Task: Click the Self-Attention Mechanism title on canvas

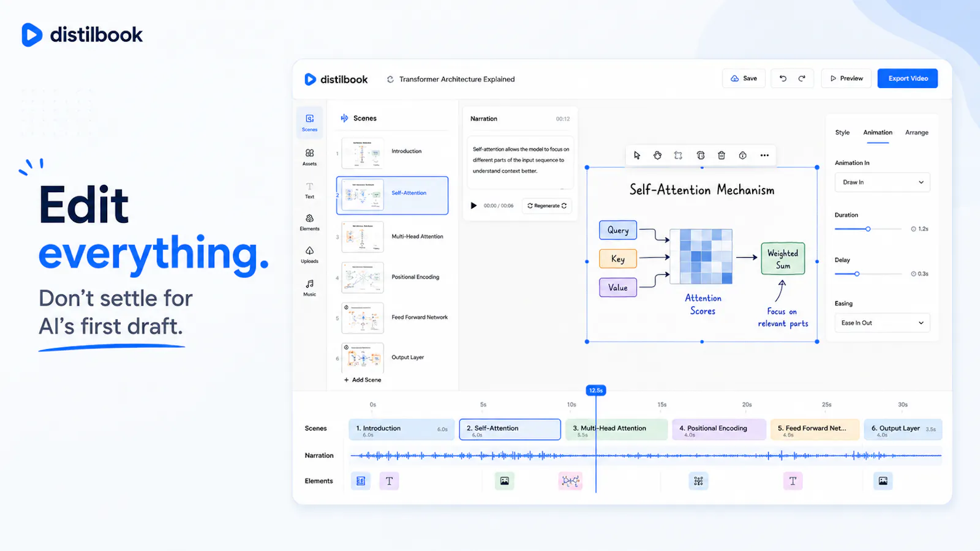Action: (x=702, y=190)
